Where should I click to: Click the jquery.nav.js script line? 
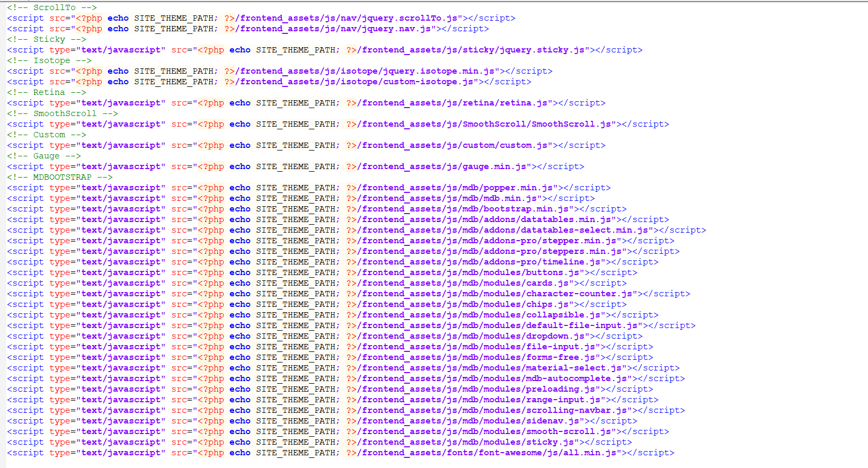[x=248, y=29]
